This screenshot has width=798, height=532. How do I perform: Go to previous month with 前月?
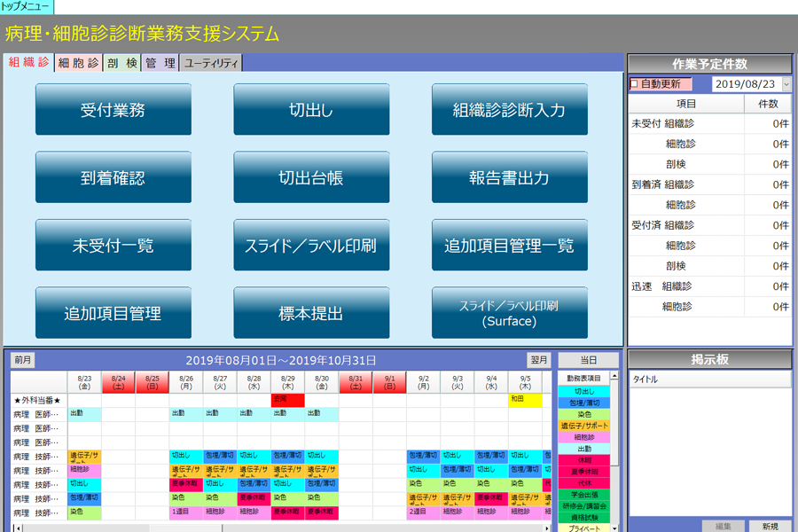click(x=23, y=360)
